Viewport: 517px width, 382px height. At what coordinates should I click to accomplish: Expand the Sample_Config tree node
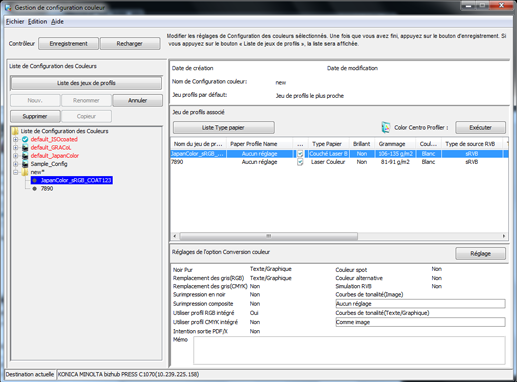click(x=16, y=164)
